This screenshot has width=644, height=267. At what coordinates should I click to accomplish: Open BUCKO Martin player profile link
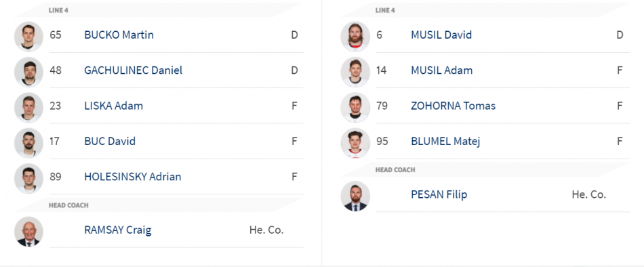coord(119,35)
